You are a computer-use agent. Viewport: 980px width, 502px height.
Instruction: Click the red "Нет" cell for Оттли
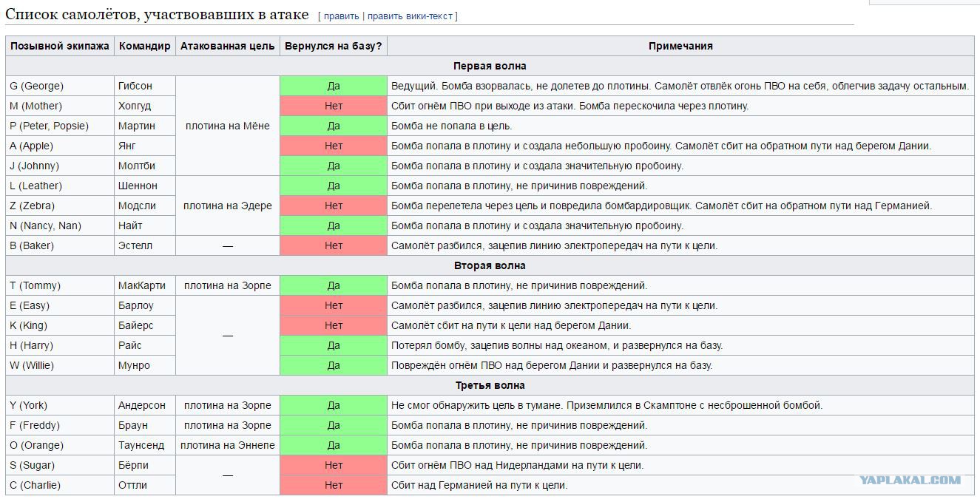coord(334,485)
